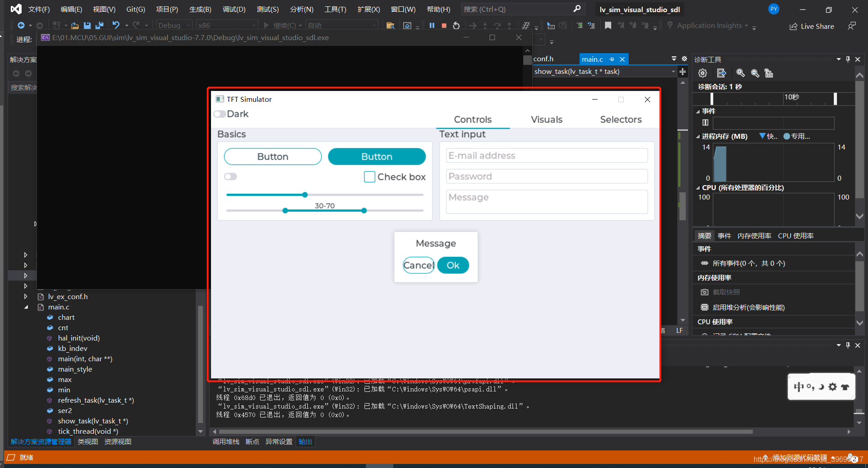The width and height of the screenshot is (868, 468).
Task: Switch to the 断点 breakpoints tab at bottom
Action: coord(252,442)
